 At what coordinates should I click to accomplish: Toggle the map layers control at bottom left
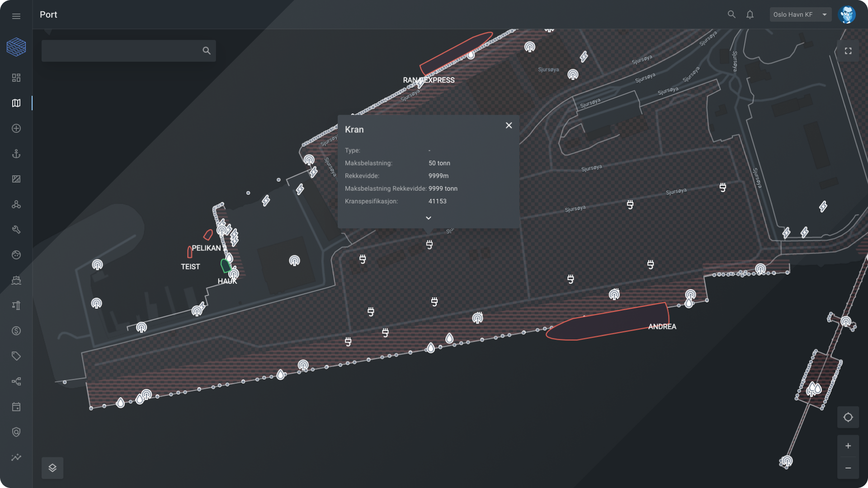click(x=52, y=468)
